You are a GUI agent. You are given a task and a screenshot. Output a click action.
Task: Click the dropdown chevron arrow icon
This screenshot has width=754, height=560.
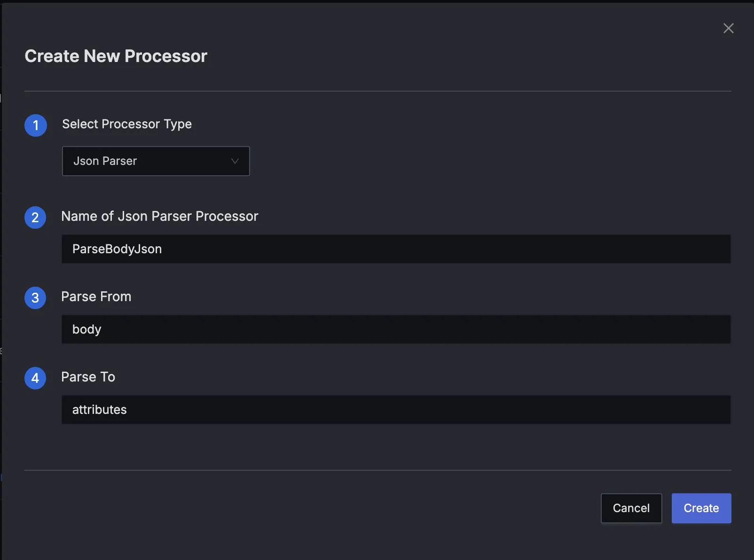235,161
